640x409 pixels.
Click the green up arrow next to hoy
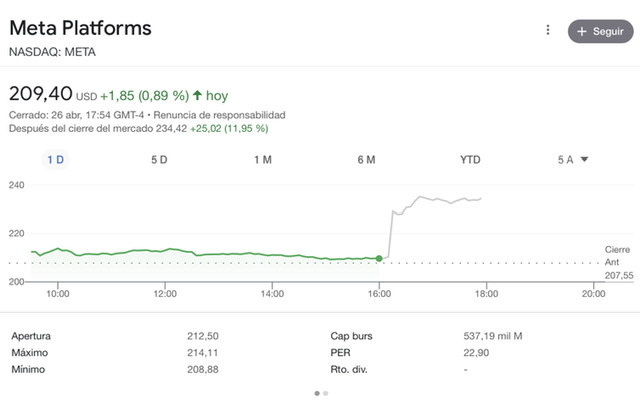tap(197, 96)
